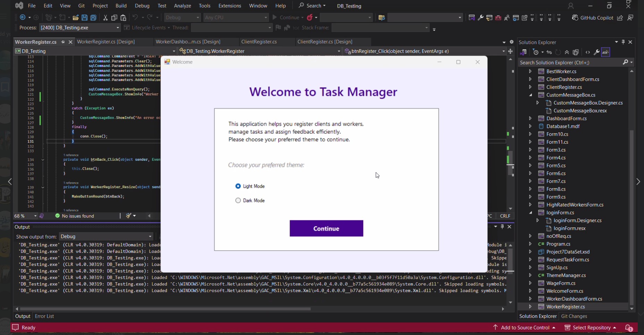Toggle pin on WorkerRegister.cs tab
644x335 pixels.
(63, 42)
